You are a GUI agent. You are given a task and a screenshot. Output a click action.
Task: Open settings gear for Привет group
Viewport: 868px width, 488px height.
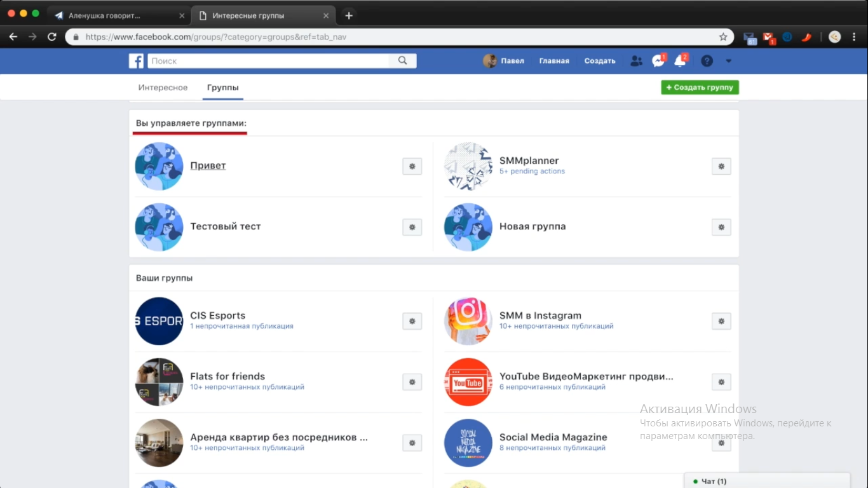click(x=412, y=166)
